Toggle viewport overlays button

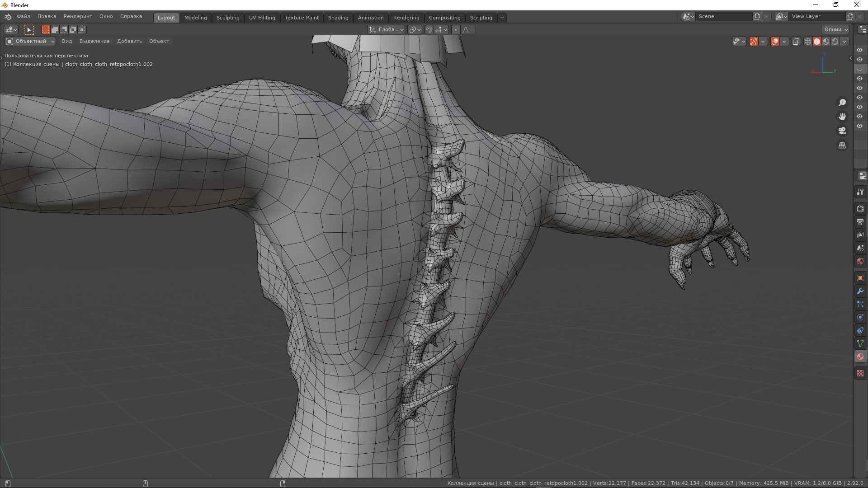775,42
